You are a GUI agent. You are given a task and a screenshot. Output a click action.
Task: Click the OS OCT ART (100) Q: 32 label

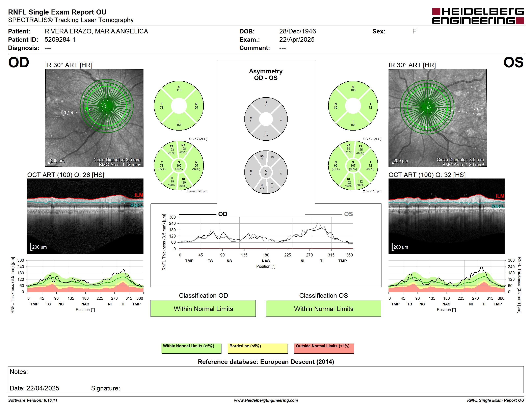point(427,175)
